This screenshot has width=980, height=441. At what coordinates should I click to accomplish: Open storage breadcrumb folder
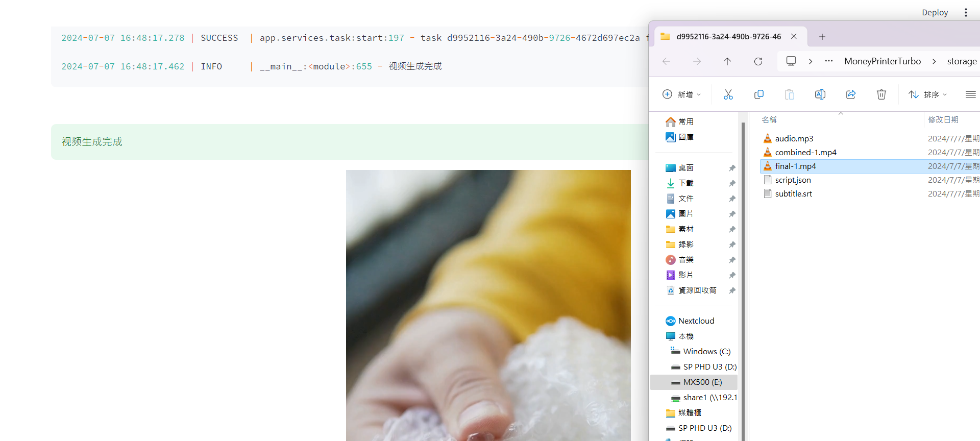(962, 61)
